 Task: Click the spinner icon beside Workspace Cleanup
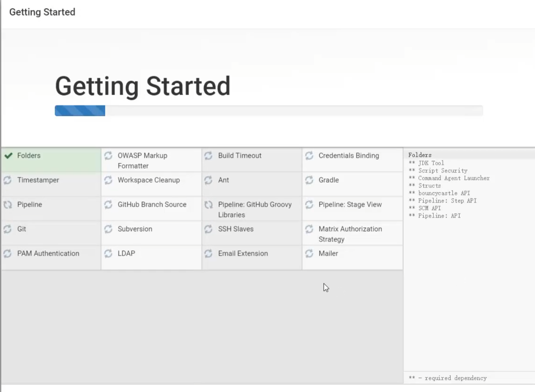(x=108, y=180)
